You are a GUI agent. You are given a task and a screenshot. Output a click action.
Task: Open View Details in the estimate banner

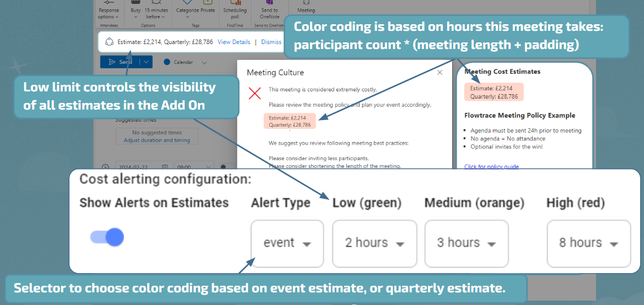tap(234, 42)
